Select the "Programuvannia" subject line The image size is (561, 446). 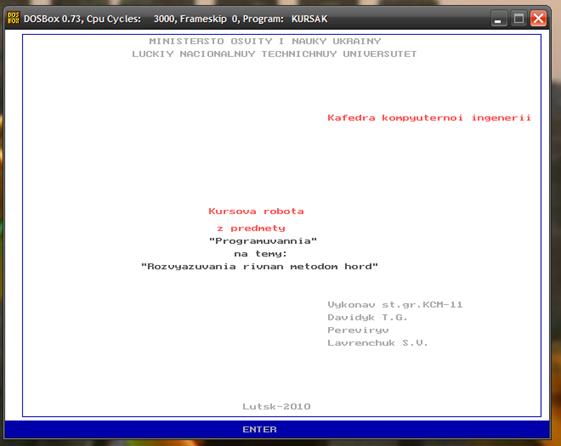click(x=263, y=241)
